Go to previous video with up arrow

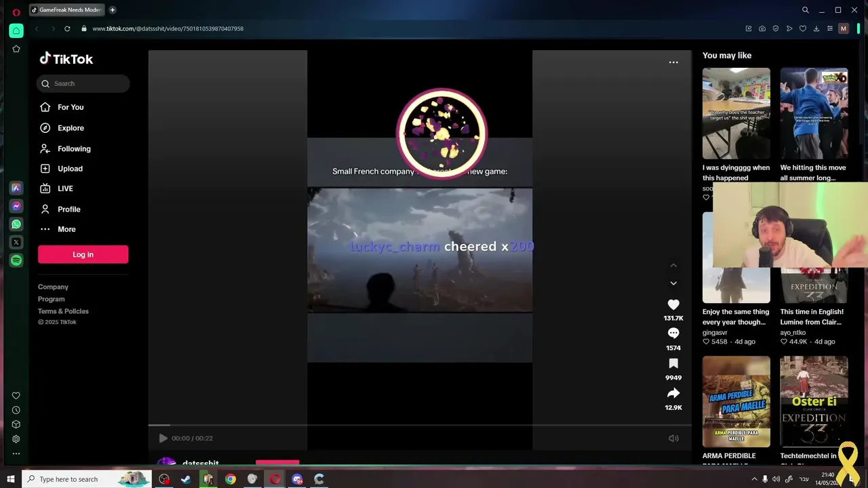pos(673,266)
